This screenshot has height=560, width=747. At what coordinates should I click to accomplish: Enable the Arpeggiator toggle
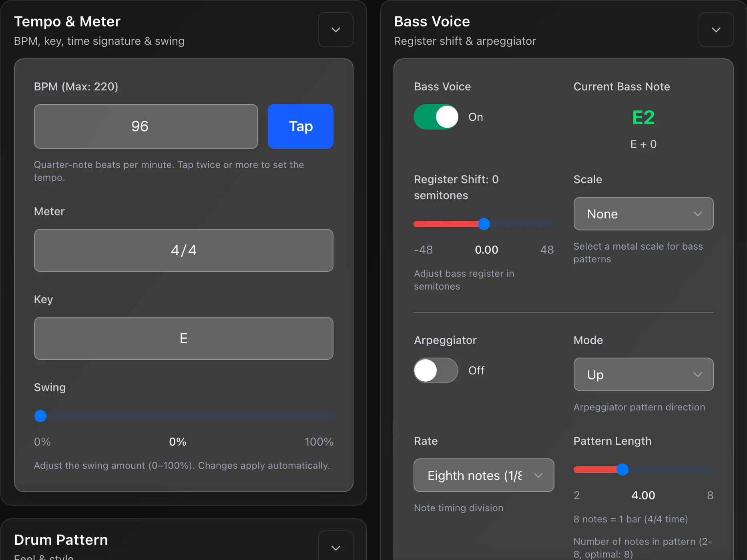point(436,370)
